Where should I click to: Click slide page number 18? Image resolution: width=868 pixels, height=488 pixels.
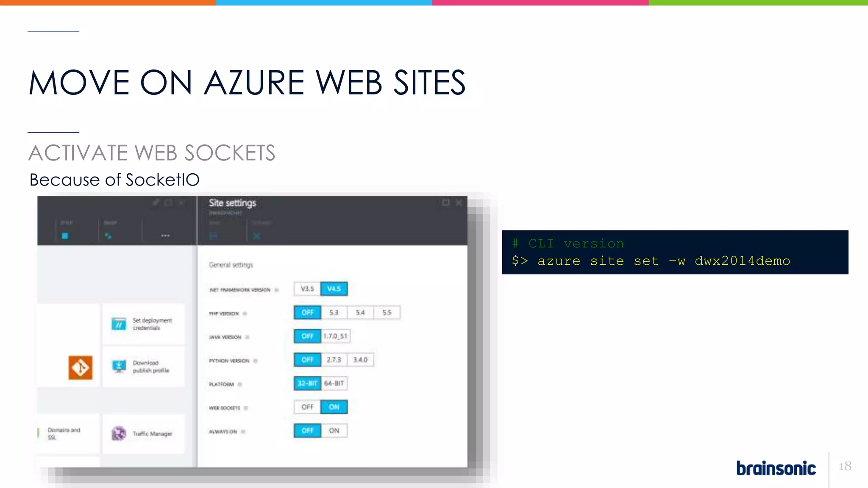(x=845, y=466)
